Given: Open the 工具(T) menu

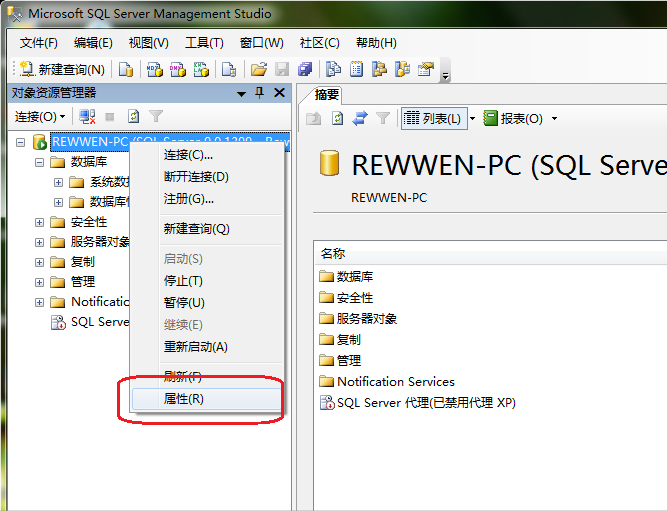Looking at the screenshot, I should point(204,43).
